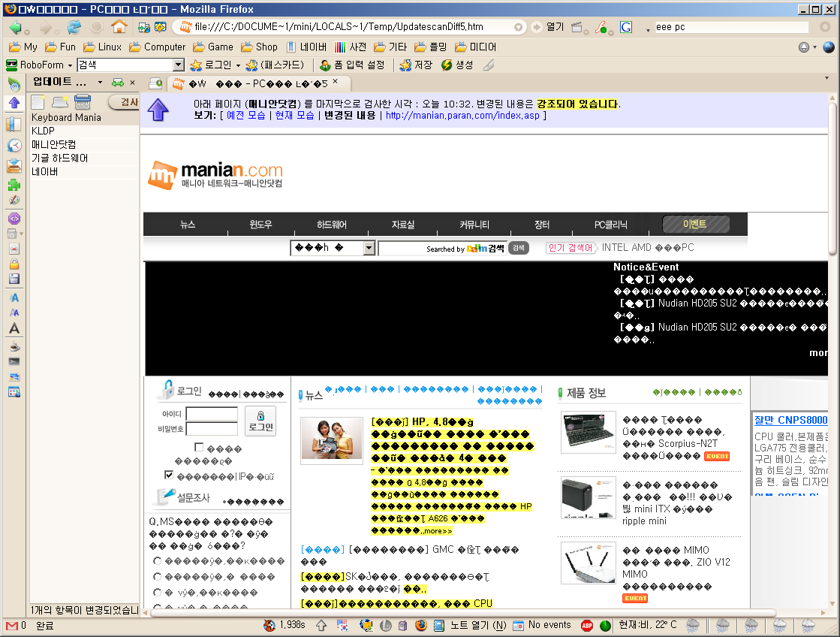Open the site search category dropdown
840x637 pixels.
369,248
